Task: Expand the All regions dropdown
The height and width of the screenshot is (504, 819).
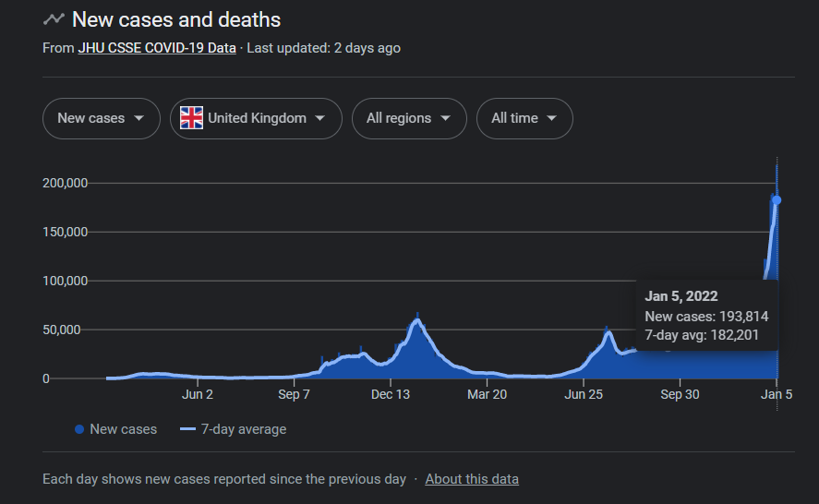Action: [409, 118]
